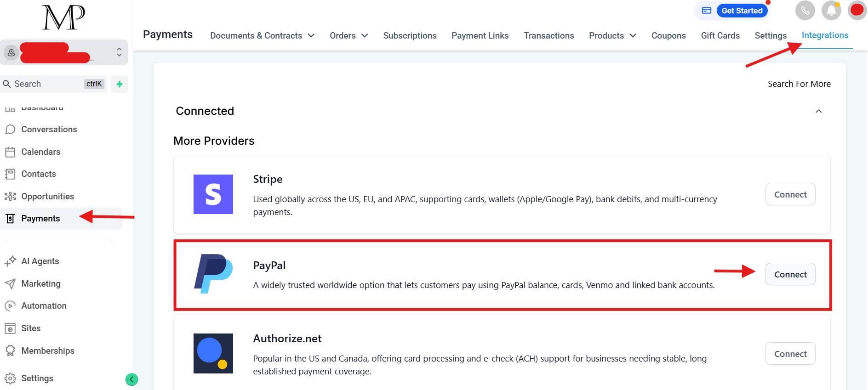Click the Payments icon in sidebar
Image resolution: width=868 pixels, height=390 pixels.
(10, 219)
